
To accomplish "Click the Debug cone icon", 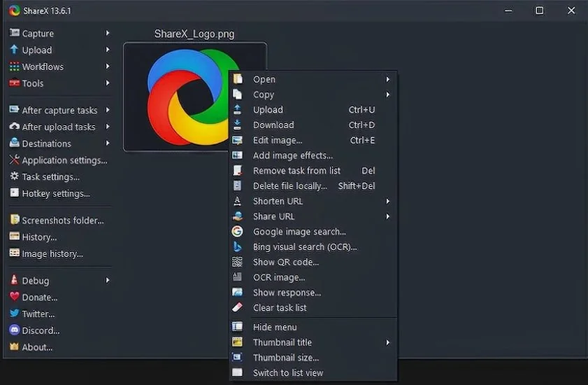I will click(x=14, y=279).
